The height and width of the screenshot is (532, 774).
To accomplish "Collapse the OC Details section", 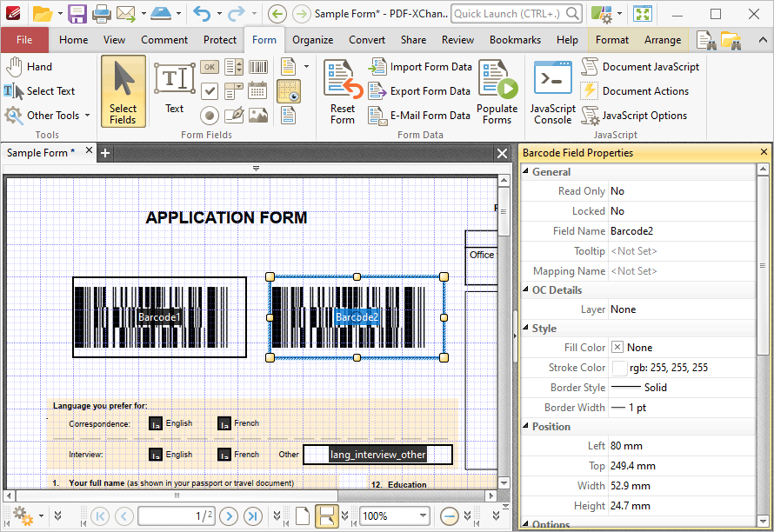I will point(525,289).
